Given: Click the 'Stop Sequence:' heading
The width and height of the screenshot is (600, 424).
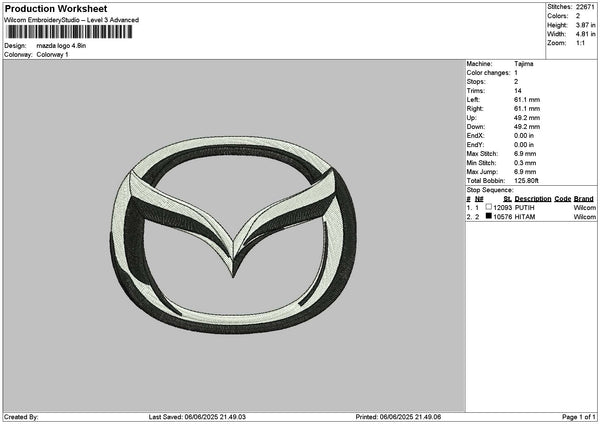Looking at the screenshot, I should (490, 190).
